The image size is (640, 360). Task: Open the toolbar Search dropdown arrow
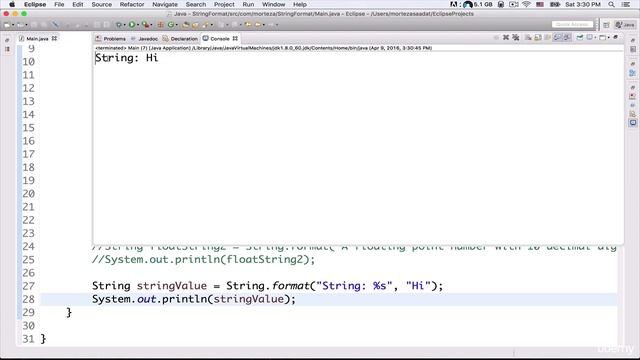(211, 25)
